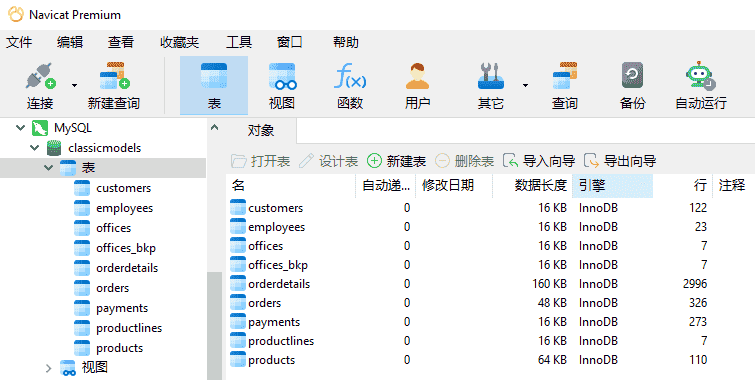Sort by the Name (名) column header

click(291, 185)
